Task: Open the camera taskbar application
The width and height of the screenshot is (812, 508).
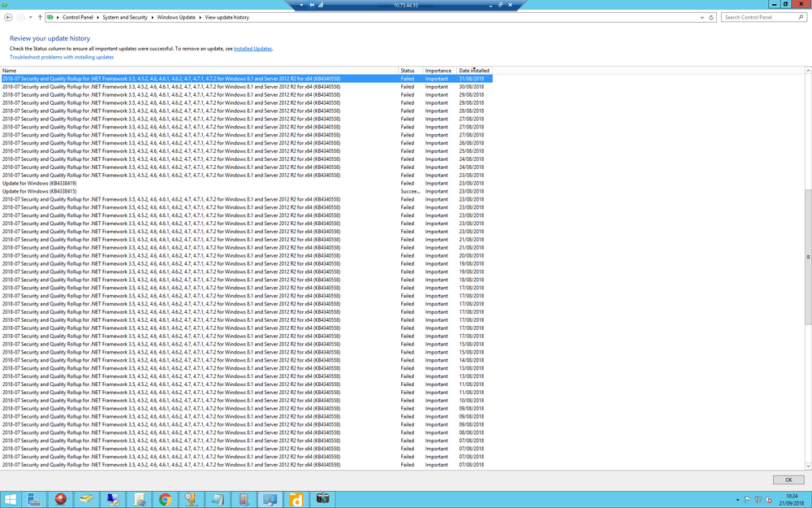Action: pyautogui.click(x=322, y=499)
